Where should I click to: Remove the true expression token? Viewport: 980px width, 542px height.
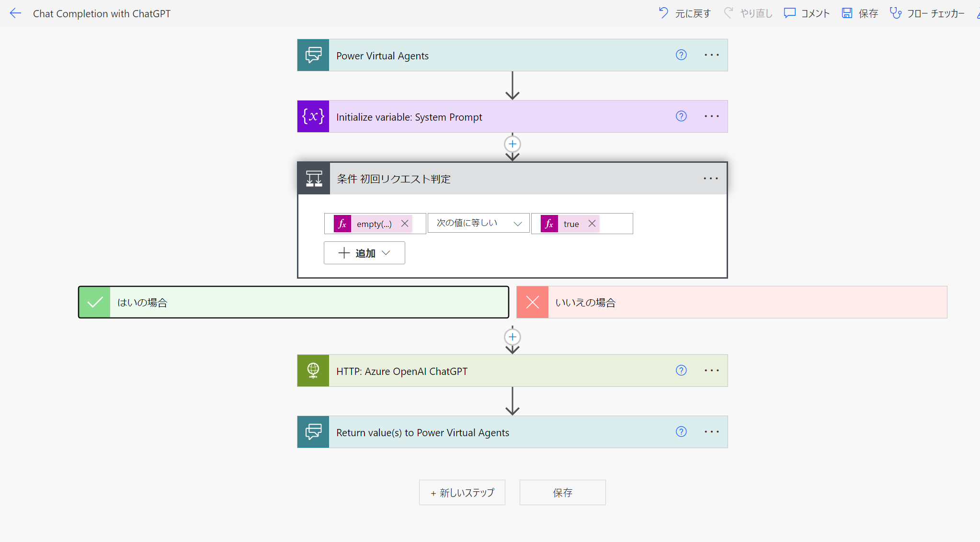click(592, 224)
